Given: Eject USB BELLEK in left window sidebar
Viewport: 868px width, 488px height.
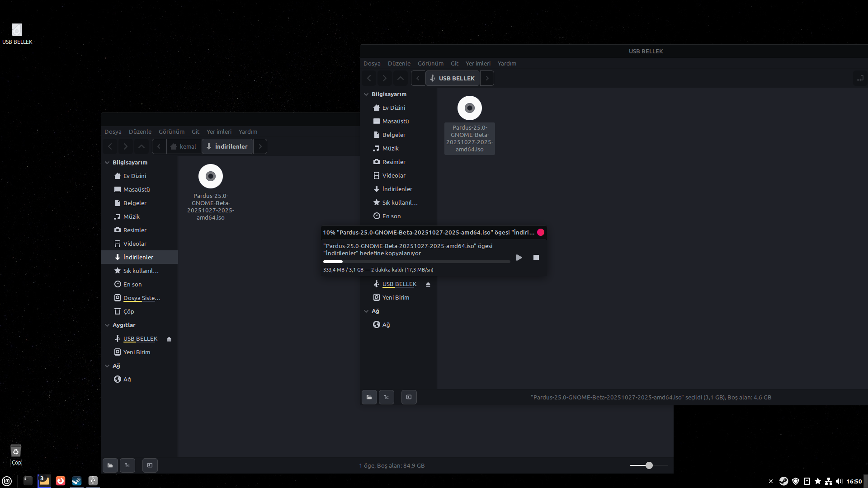Looking at the screenshot, I should coord(169,339).
